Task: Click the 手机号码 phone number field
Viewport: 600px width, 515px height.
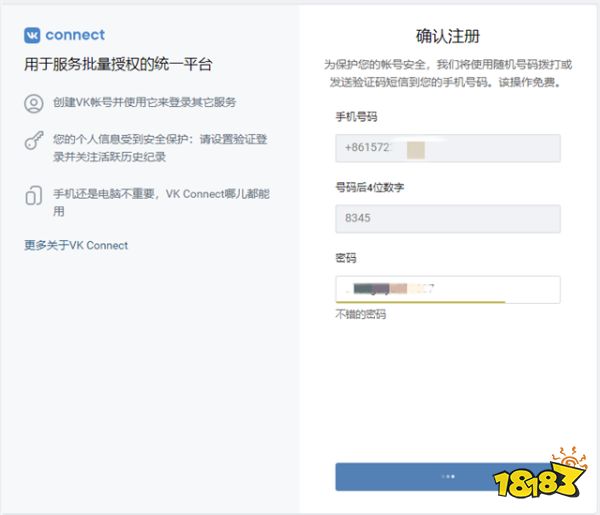Action: pyautogui.click(x=448, y=148)
